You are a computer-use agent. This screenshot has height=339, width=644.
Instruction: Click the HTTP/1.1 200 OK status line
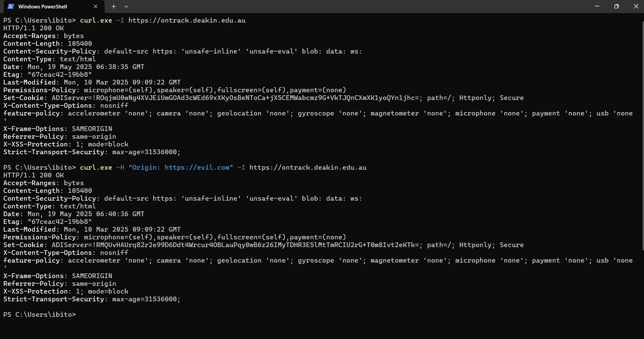pos(33,28)
